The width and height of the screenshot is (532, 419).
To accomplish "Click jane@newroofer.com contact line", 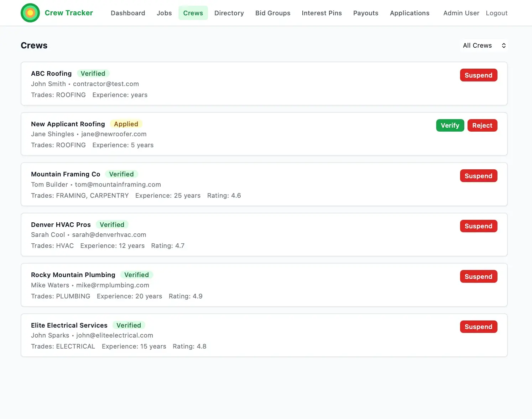I will (x=89, y=134).
